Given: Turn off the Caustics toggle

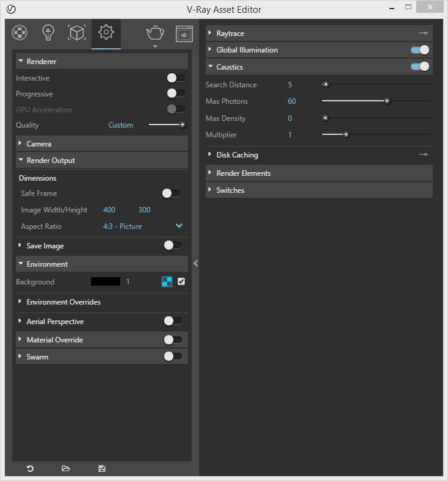Looking at the screenshot, I should click(x=420, y=67).
